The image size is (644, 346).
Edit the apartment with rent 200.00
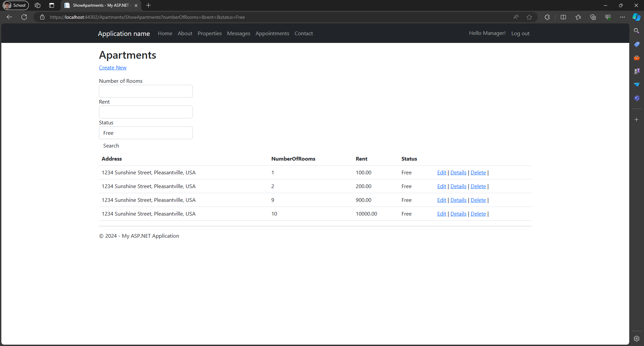(x=441, y=186)
